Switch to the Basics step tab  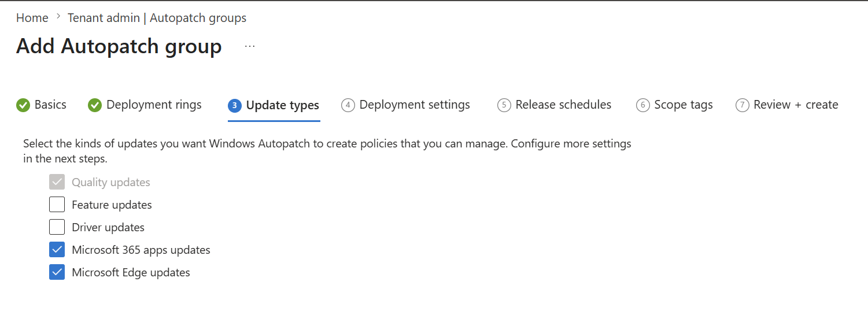42,105
